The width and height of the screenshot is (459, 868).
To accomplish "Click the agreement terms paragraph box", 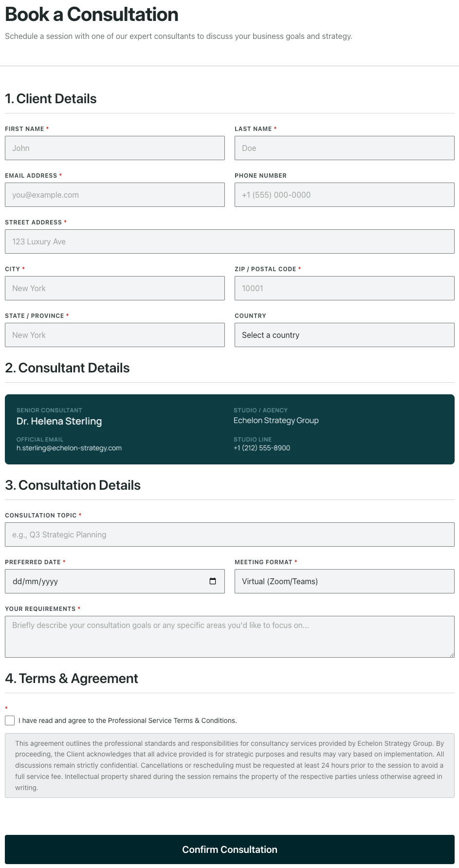I will (230, 765).
